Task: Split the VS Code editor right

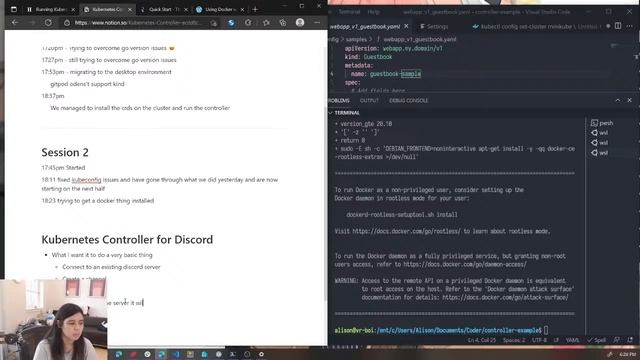Action: click(x=618, y=26)
